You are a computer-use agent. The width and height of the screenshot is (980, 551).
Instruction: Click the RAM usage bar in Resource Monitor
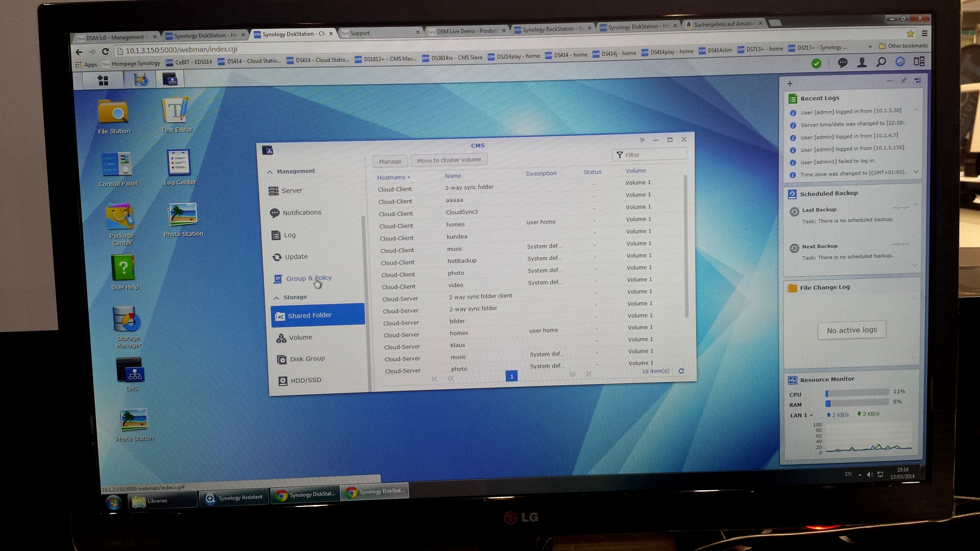(x=857, y=403)
